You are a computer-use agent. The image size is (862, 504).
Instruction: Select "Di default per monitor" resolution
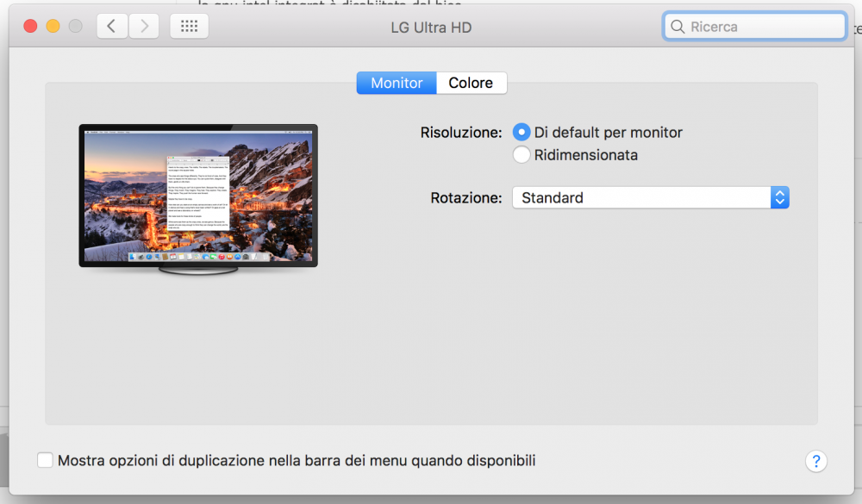[x=522, y=133]
